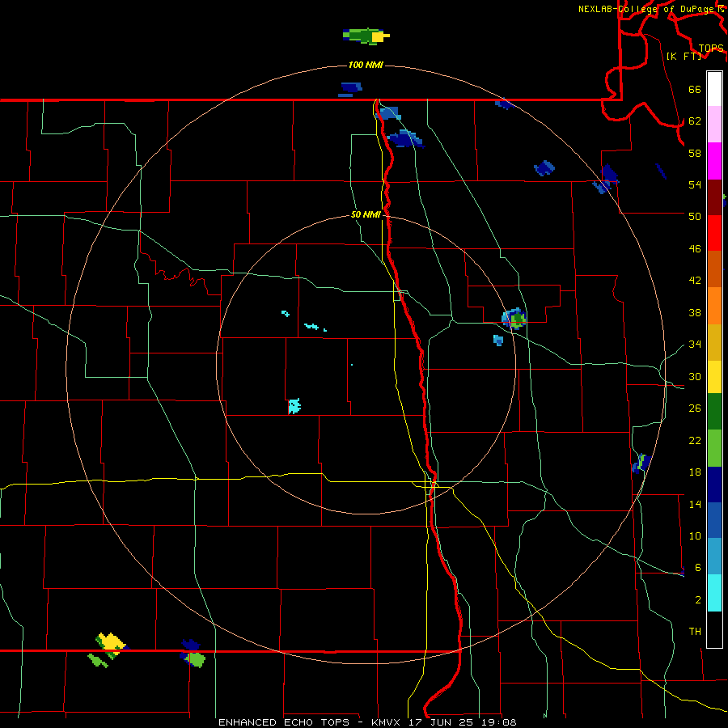This screenshot has height=728, width=728.
Task: Click the 18 legend value
Action: point(695,472)
